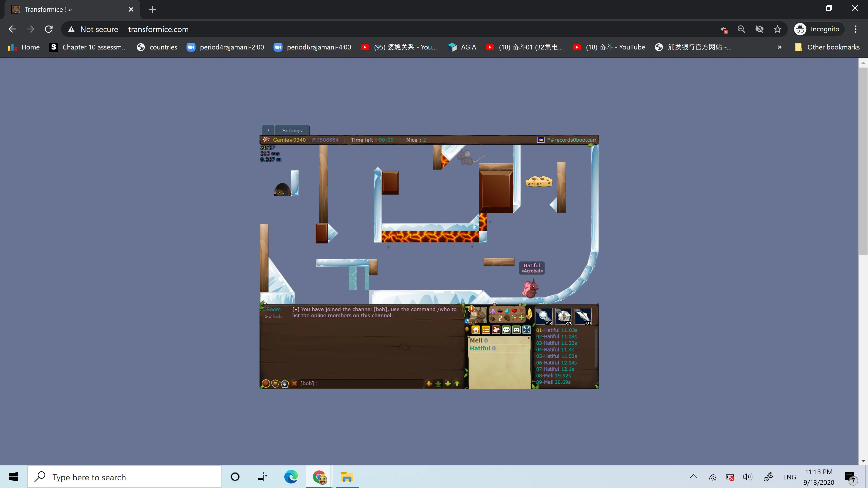Bookmark this page with the star icon
This screenshot has width=868, height=488.
click(778, 29)
